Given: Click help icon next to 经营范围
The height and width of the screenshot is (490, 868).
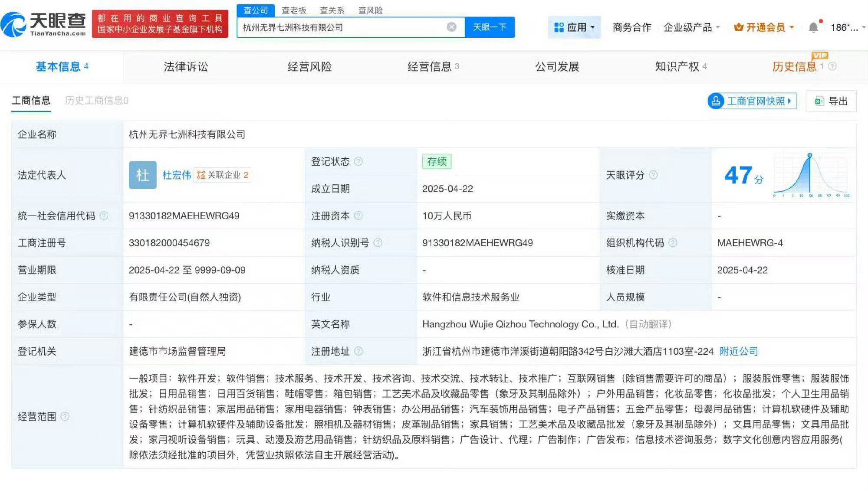Looking at the screenshot, I should tap(65, 416).
